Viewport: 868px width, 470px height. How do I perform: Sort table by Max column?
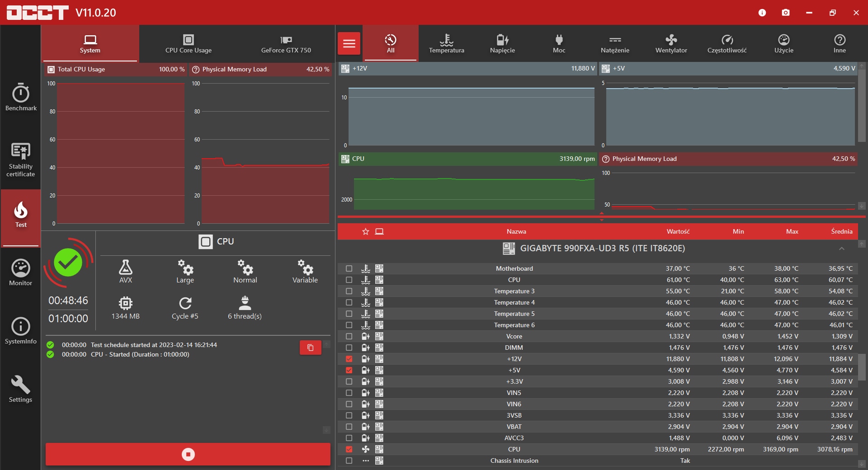tap(792, 231)
